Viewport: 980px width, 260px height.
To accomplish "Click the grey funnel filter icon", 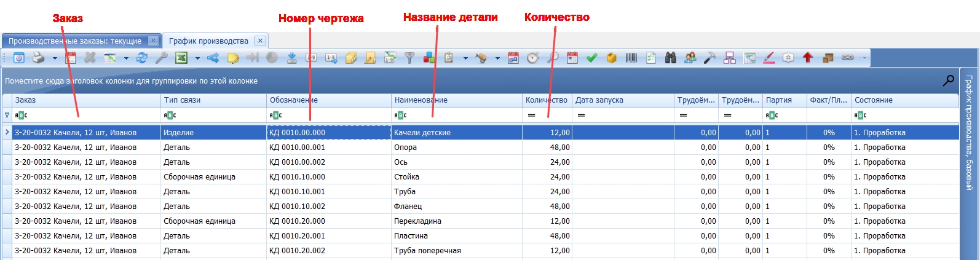I will (x=409, y=58).
